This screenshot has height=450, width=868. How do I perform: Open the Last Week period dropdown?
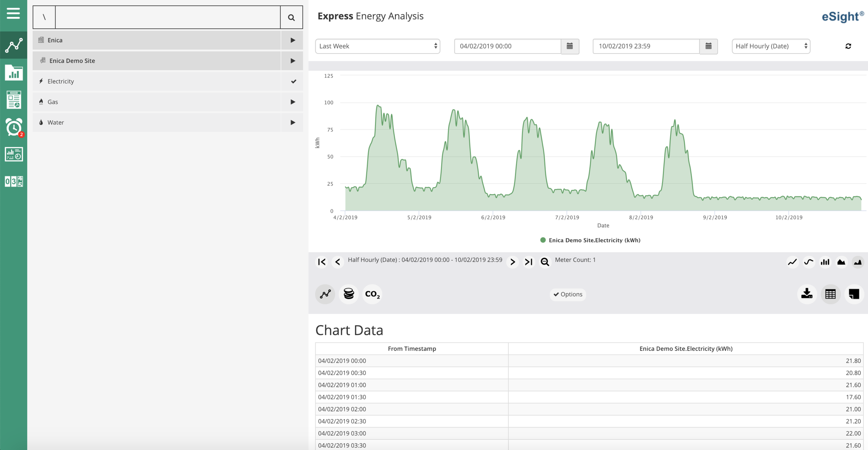pyautogui.click(x=378, y=46)
